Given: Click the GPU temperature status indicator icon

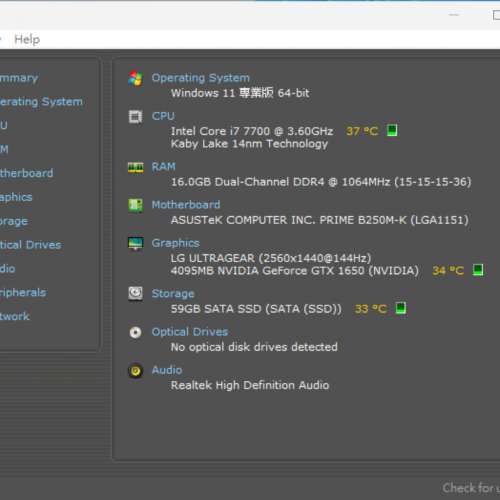Looking at the screenshot, I should coord(478,270).
